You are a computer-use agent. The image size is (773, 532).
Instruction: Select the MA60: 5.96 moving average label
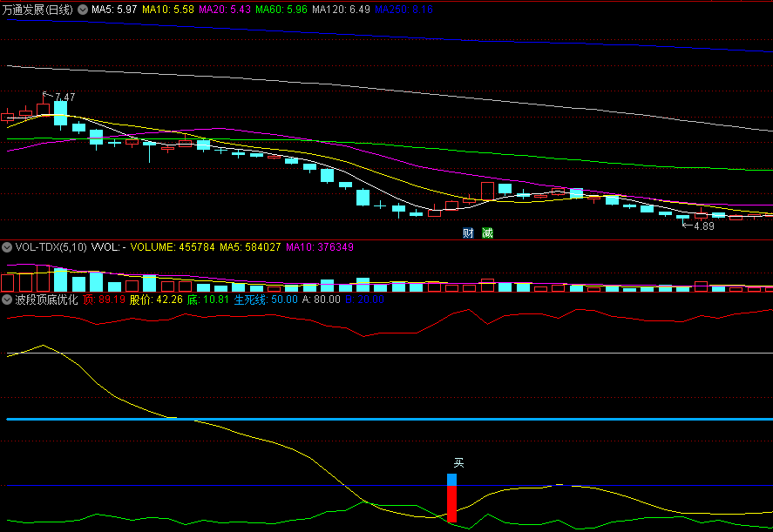pyautogui.click(x=281, y=10)
